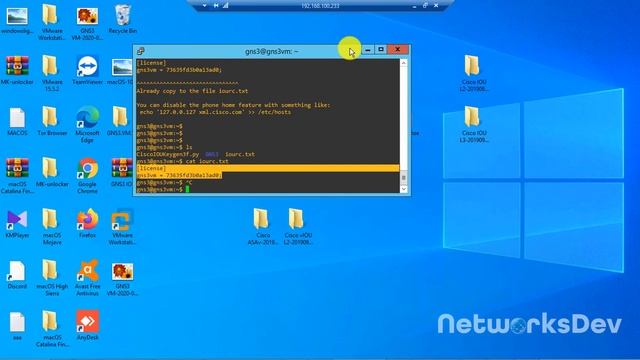640x360 pixels.
Task: Expand the remote connection bar dropdown arrow
Action: click(x=204, y=6)
